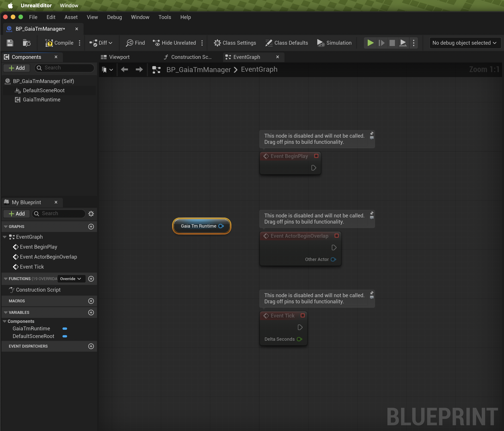Open the Debug menu

coord(114,17)
